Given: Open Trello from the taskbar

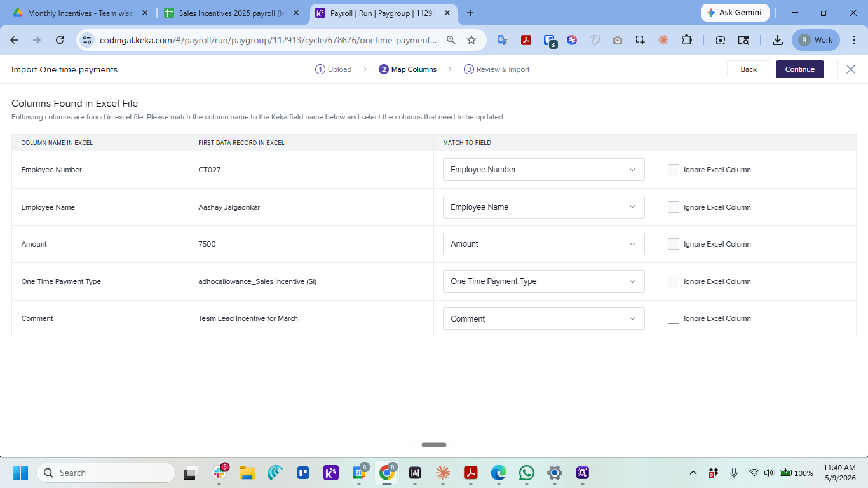Looking at the screenshot, I should pos(302,473).
